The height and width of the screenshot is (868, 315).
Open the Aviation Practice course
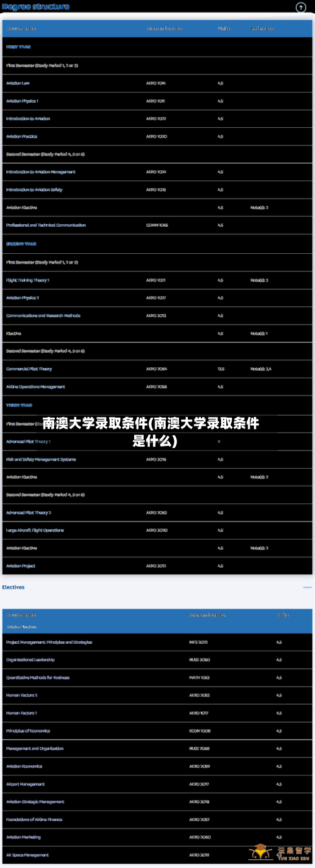coord(21,136)
